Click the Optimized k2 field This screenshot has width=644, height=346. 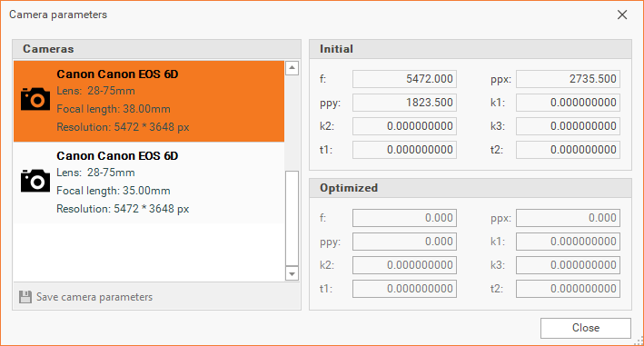(404, 265)
